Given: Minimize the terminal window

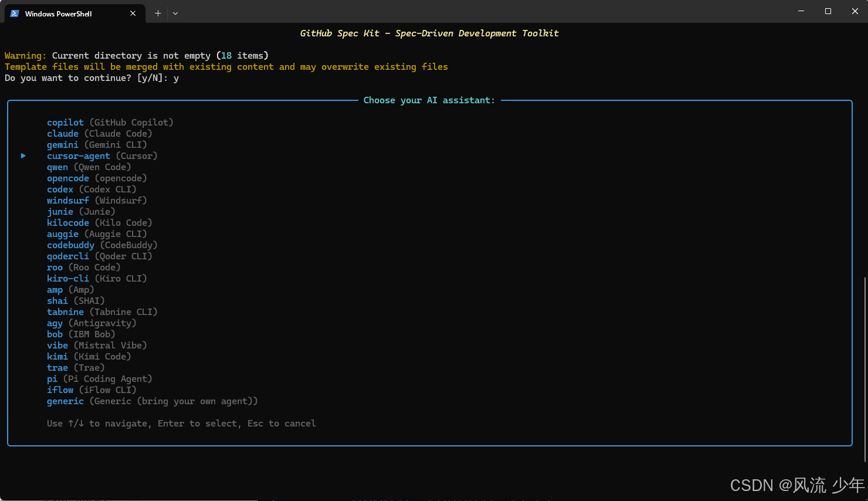Looking at the screenshot, I should click(801, 11).
